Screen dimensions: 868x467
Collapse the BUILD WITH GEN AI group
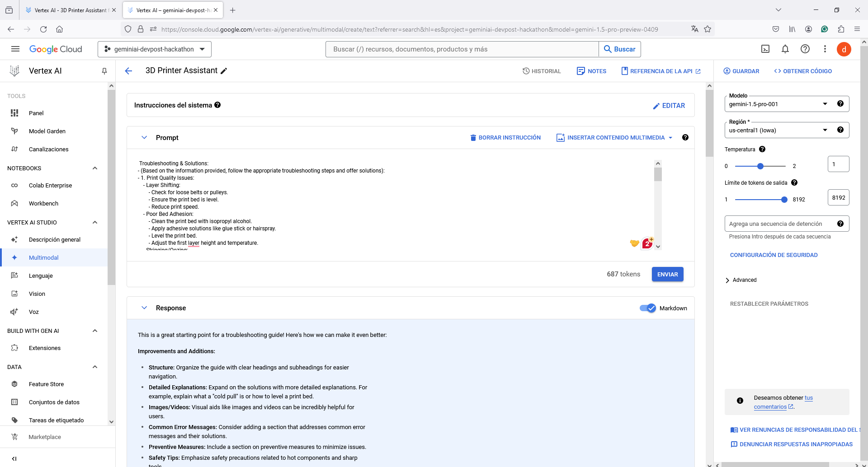(x=95, y=331)
